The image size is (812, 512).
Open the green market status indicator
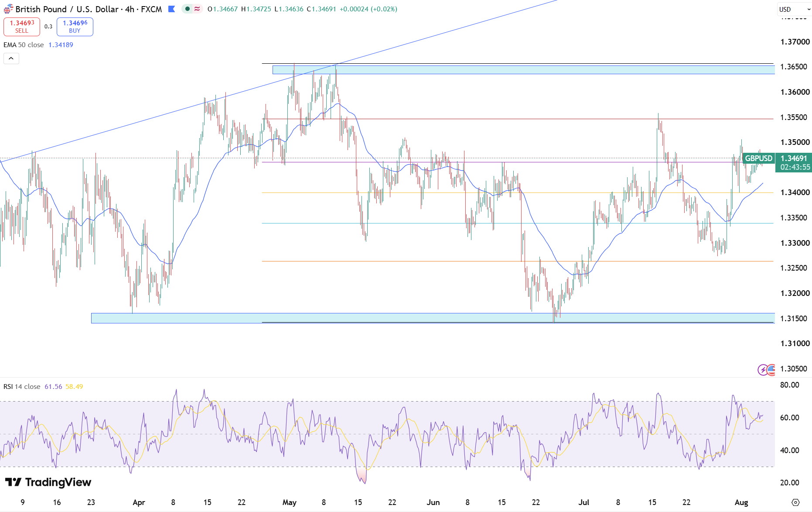pos(188,9)
